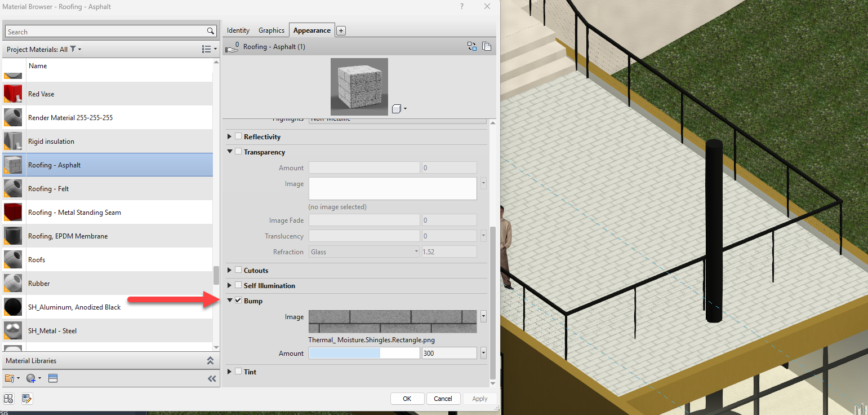Replace the current appearance asset
Screen dimensions: 868x415
click(x=471, y=46)
